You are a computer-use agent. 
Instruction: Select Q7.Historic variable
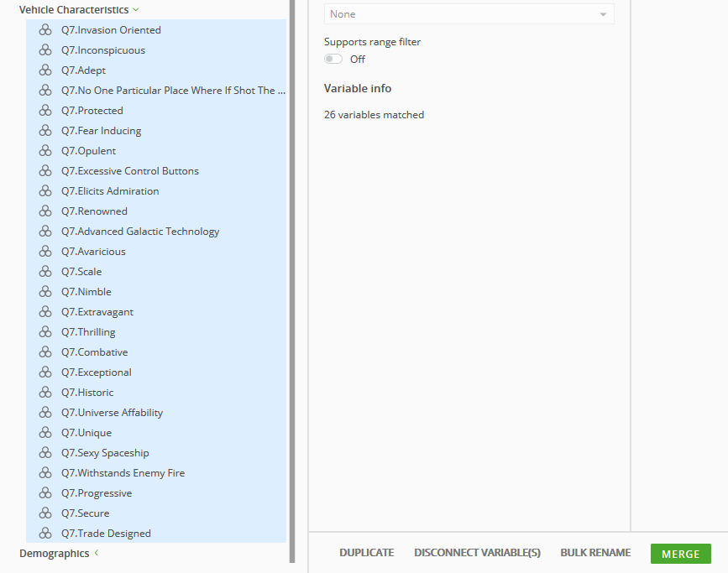pos(156,392)
